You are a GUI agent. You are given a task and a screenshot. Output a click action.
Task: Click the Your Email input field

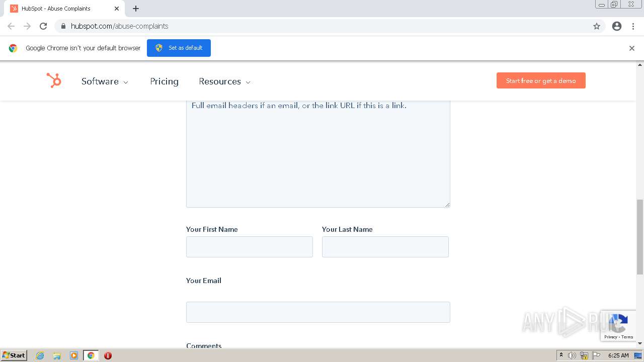[x=318, y=312]
